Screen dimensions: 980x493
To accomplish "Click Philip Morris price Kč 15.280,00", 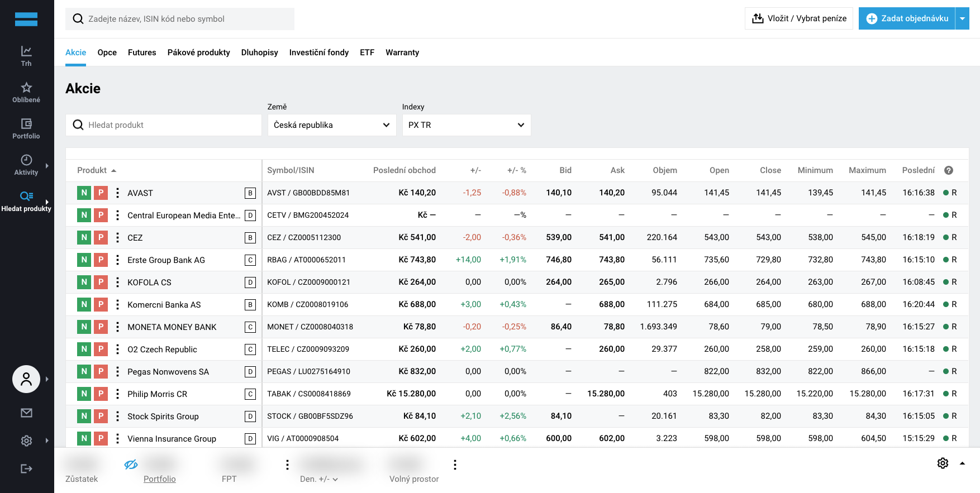I will (x=411, y=394).
